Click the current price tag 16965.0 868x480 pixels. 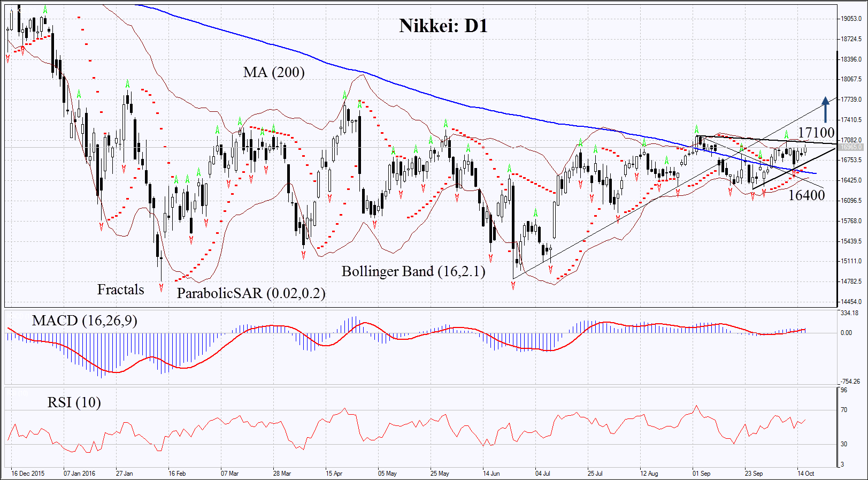point(850,147)
